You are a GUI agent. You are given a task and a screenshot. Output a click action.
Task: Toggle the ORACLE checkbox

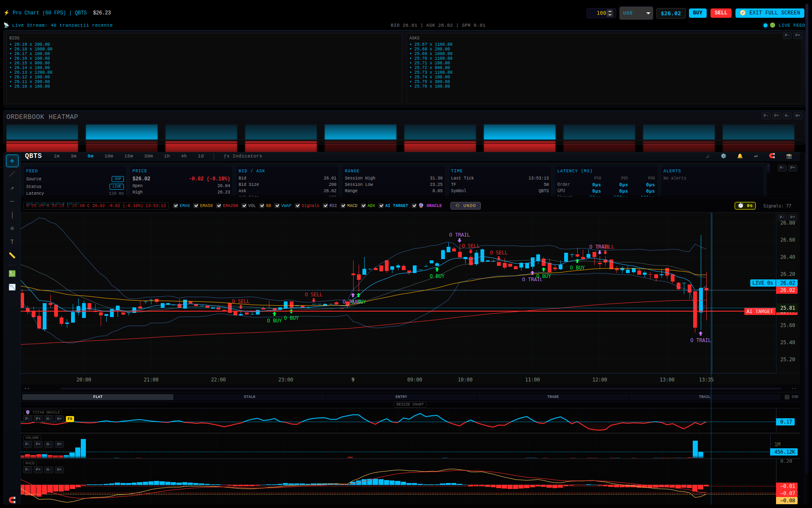coord(414,206)
